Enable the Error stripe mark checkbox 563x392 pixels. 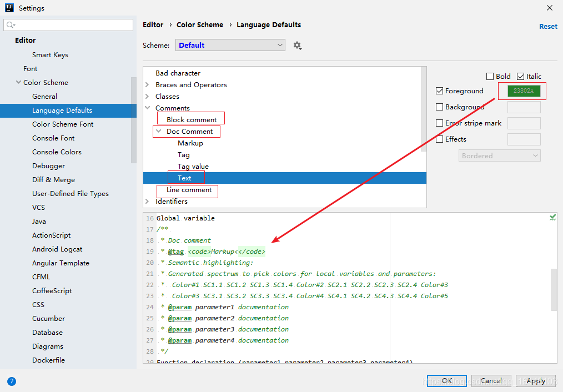(439, 123)
